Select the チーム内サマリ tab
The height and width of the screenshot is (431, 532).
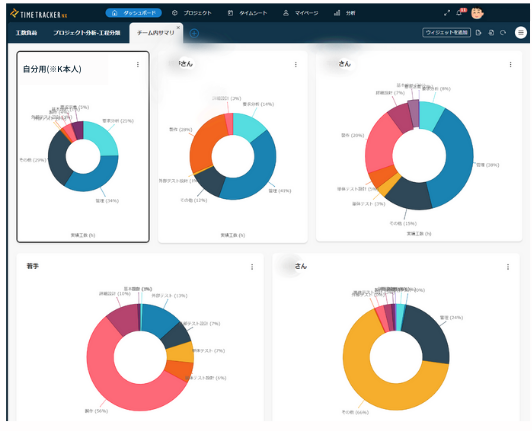[x=155, y=33]
